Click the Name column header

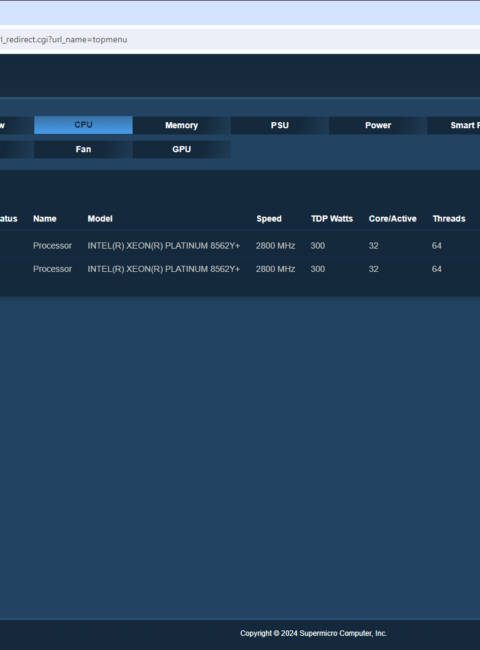45,219
